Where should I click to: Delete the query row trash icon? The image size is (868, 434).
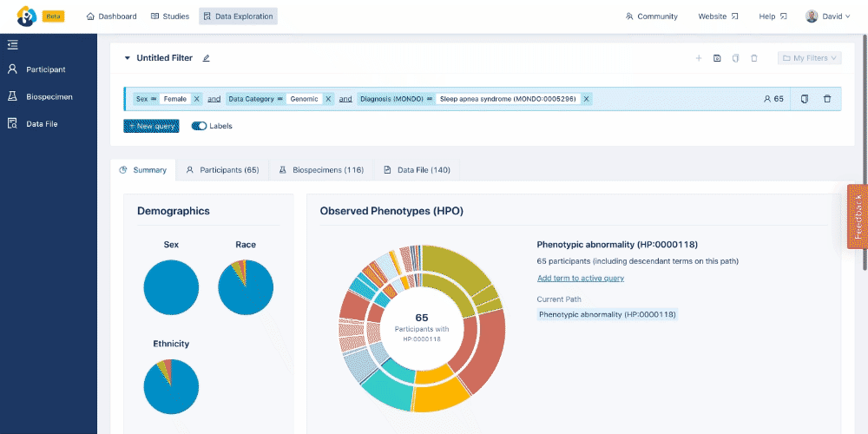(x=827, y=99)
